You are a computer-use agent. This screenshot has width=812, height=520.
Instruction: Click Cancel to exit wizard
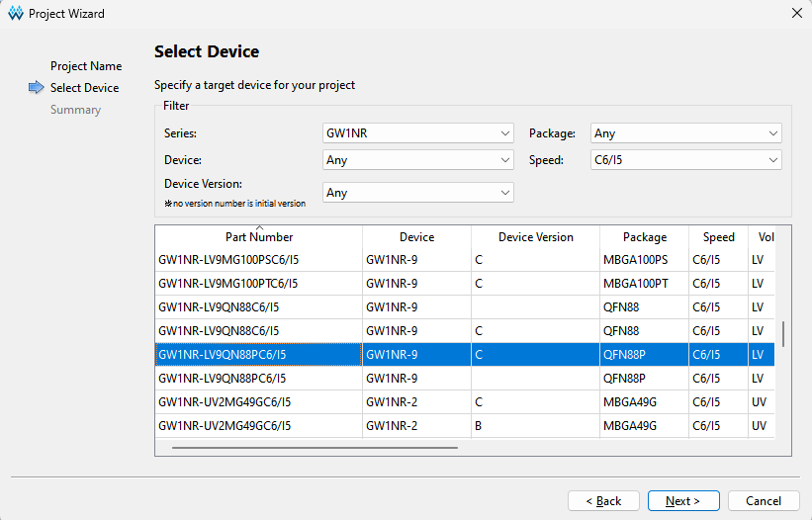(764, 501)
